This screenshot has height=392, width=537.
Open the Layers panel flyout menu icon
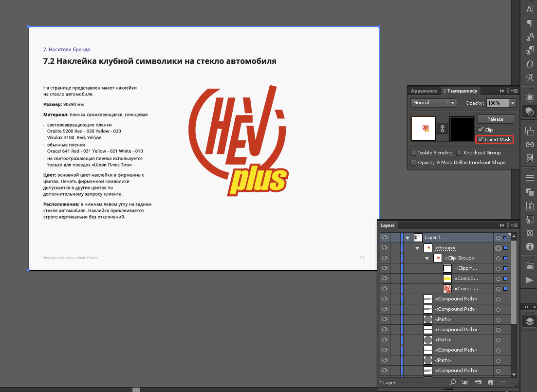[x=514, y=225]
